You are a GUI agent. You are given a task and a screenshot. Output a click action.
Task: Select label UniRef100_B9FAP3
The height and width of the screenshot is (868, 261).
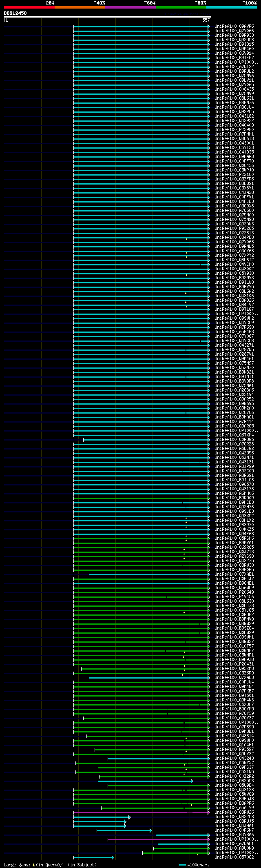coord(234,156)
